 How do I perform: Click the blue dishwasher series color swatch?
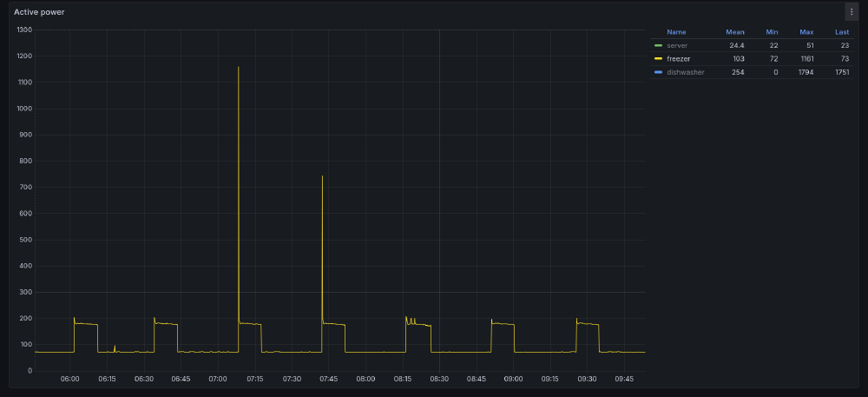coord(658,72)
